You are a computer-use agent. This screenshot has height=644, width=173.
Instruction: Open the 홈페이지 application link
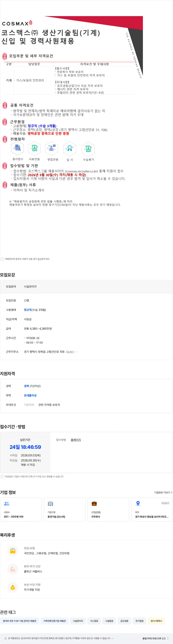tap(76, 440)
